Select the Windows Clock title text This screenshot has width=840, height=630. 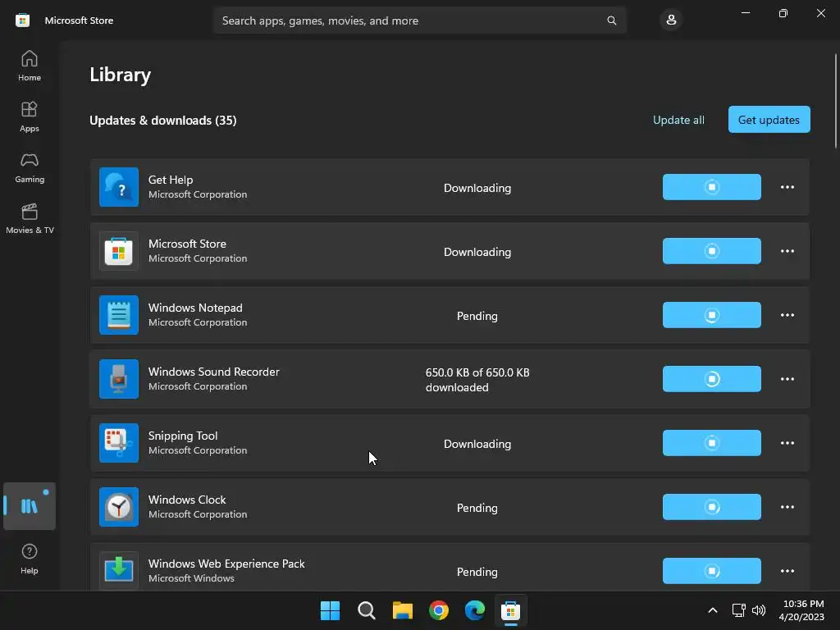187,500
